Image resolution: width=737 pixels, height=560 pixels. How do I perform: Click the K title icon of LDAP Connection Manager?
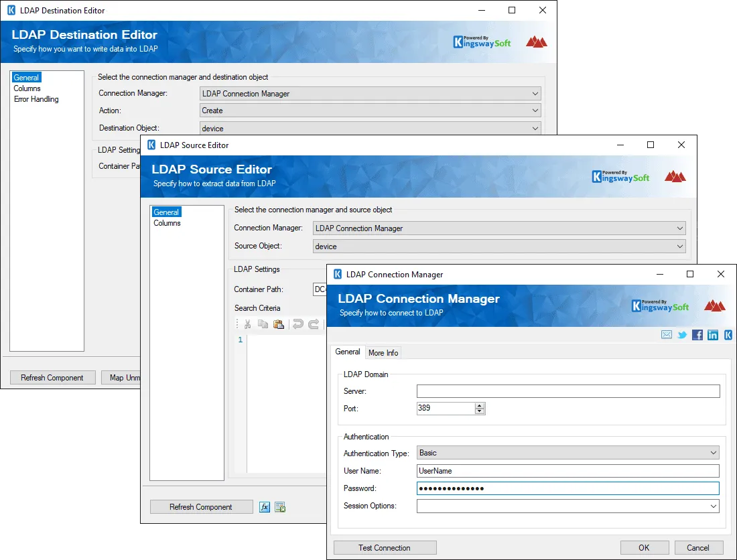pos(338,274)
